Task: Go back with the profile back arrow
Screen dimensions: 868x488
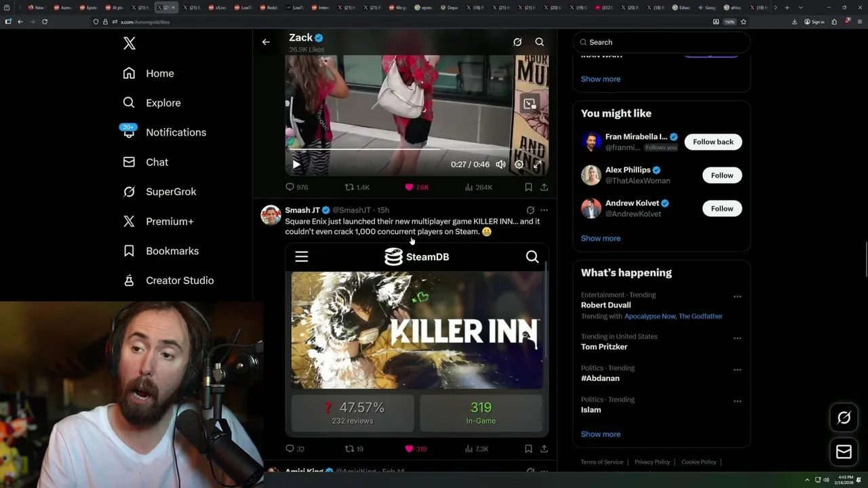Action: point(266,42)
